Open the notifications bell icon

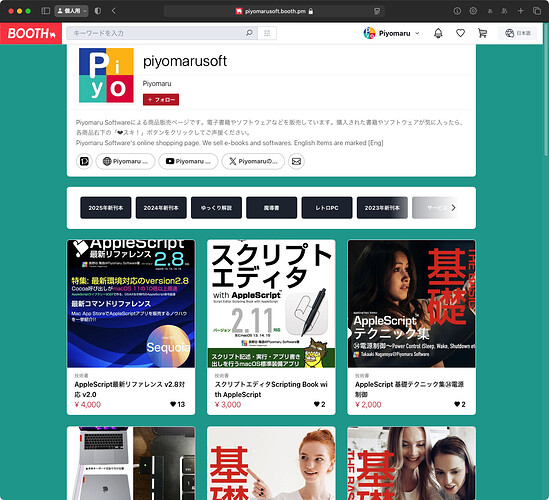click(438, 33)
